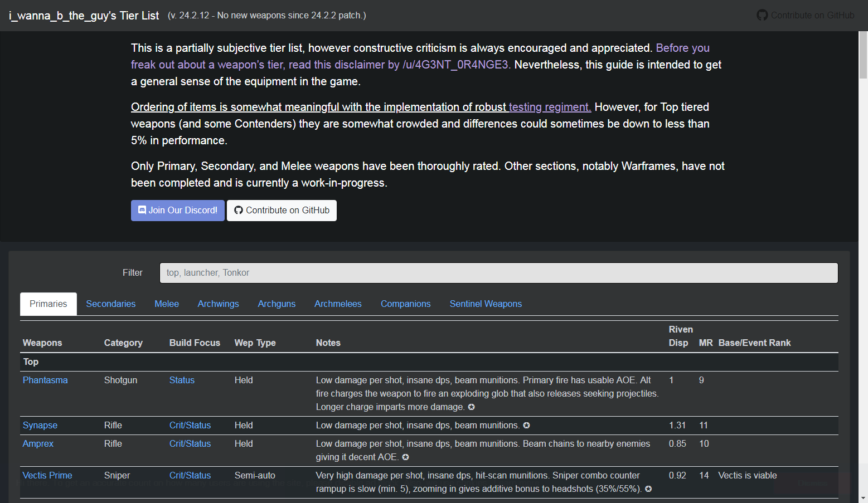The image size is (868, 503).
Task: Open the Phantasma weapon link
Action: pyautogui.click(x=45, y=380)
